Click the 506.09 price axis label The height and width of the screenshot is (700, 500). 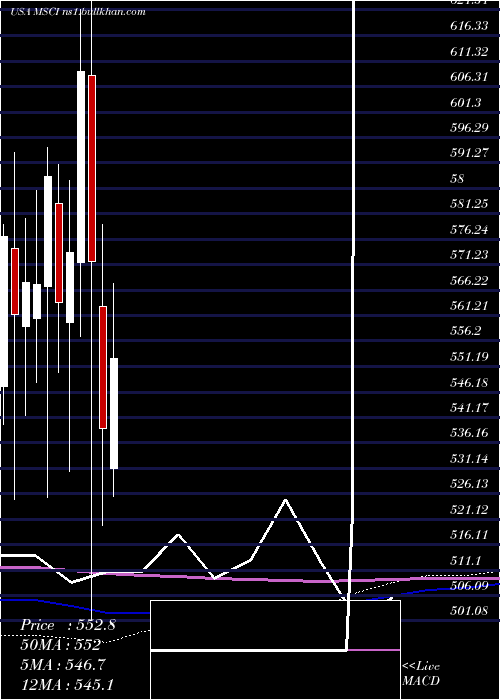coord(469,586)
